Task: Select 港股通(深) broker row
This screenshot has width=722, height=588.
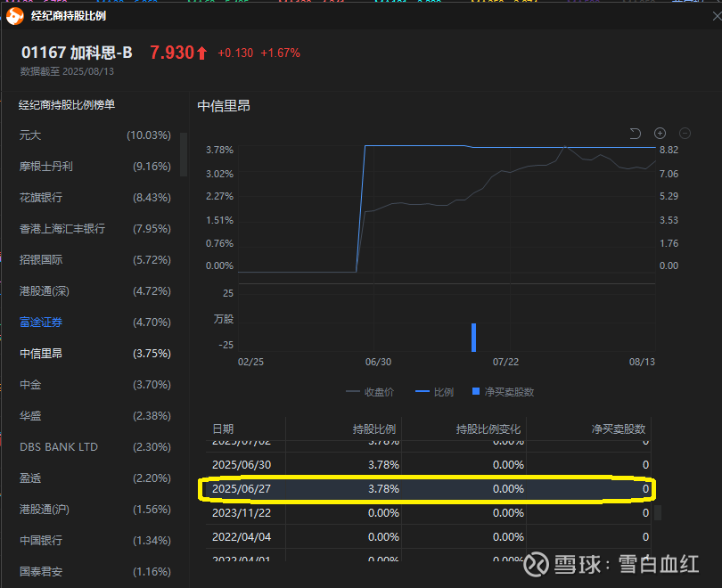Action: (x=94, y=291)
